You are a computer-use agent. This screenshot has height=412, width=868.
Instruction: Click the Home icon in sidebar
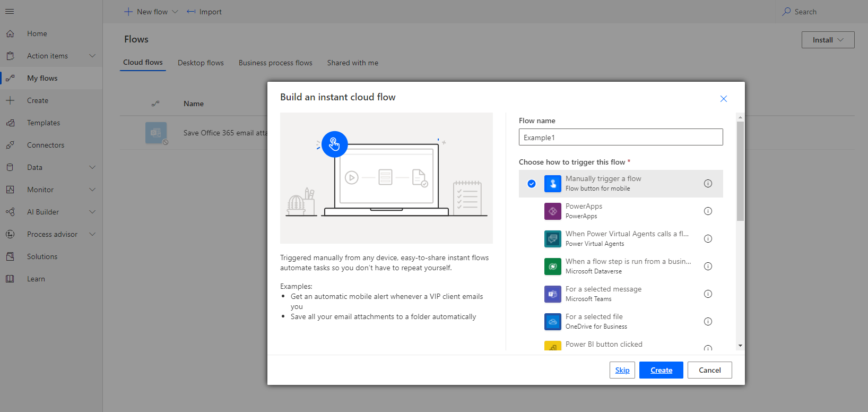tap(10, 33)
